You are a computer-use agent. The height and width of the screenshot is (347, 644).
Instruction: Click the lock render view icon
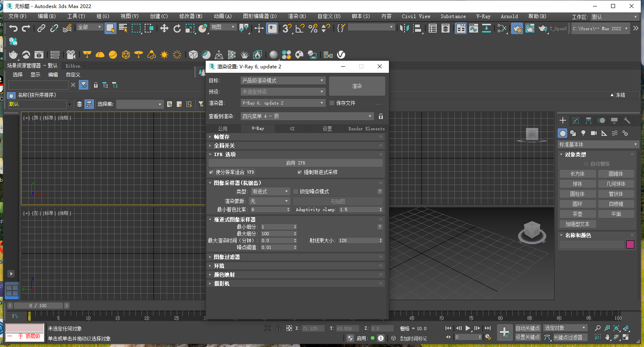(x=381, y=116)
